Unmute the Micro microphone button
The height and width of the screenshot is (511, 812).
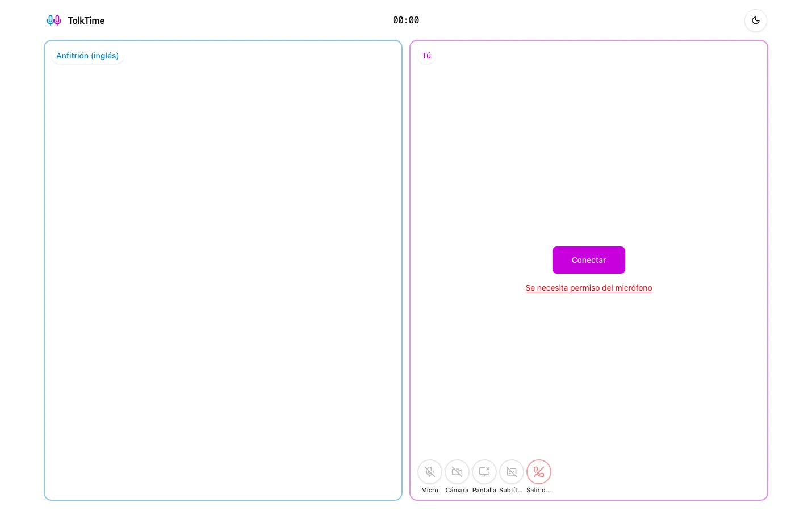click(430, 472)
